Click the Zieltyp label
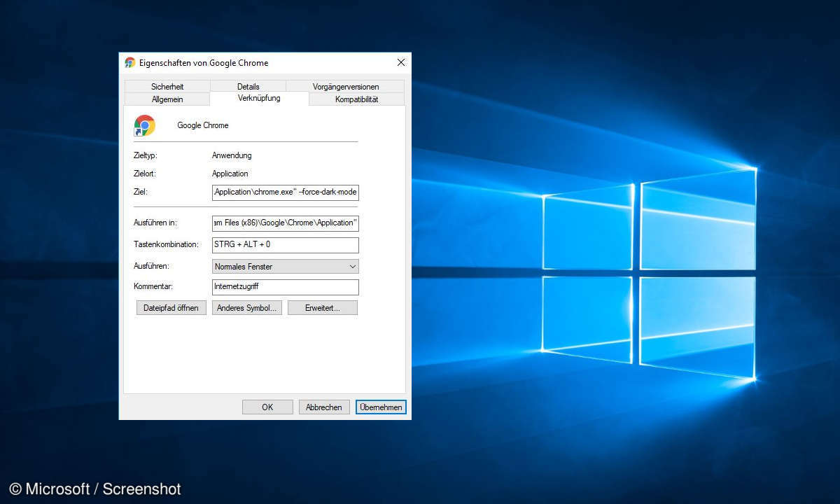The width and height of the screenshot is (840, 504). (145, 155)
